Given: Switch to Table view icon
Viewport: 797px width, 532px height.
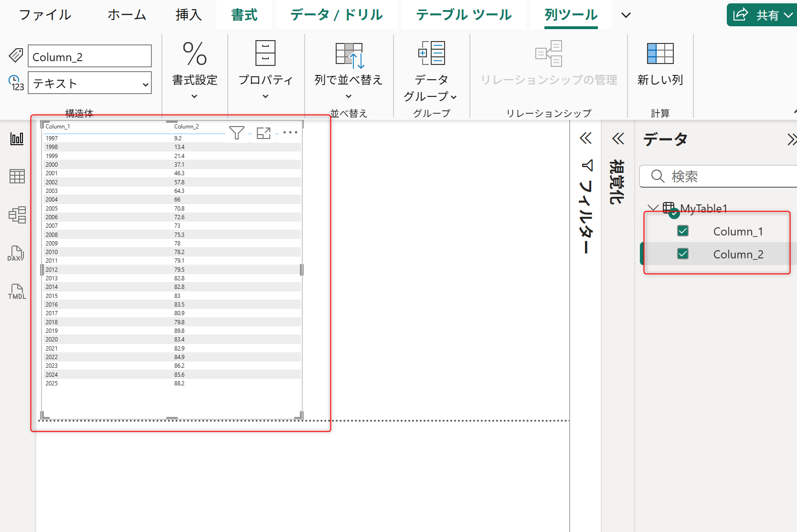Looking at the screenshot, I should tap(17, 176).
